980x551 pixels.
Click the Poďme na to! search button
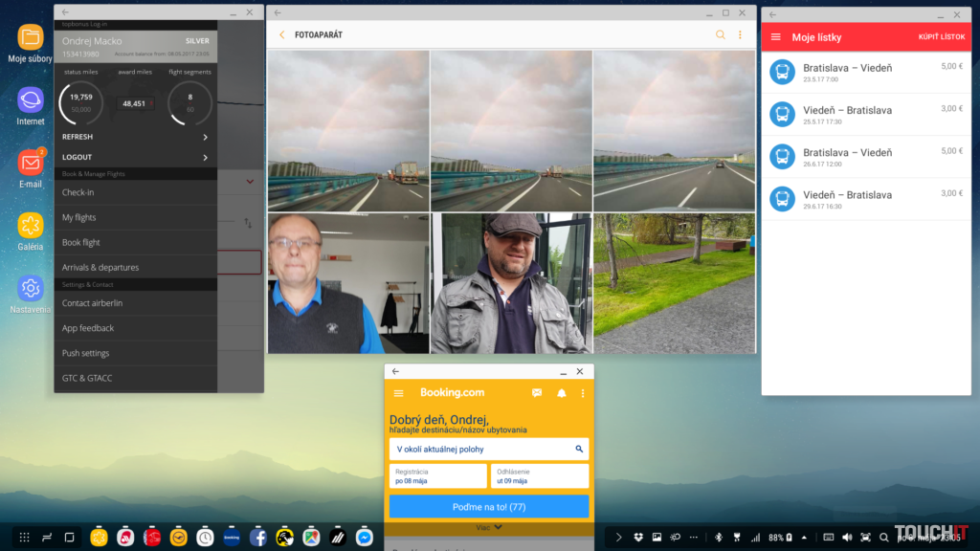[x=489, y=506]
